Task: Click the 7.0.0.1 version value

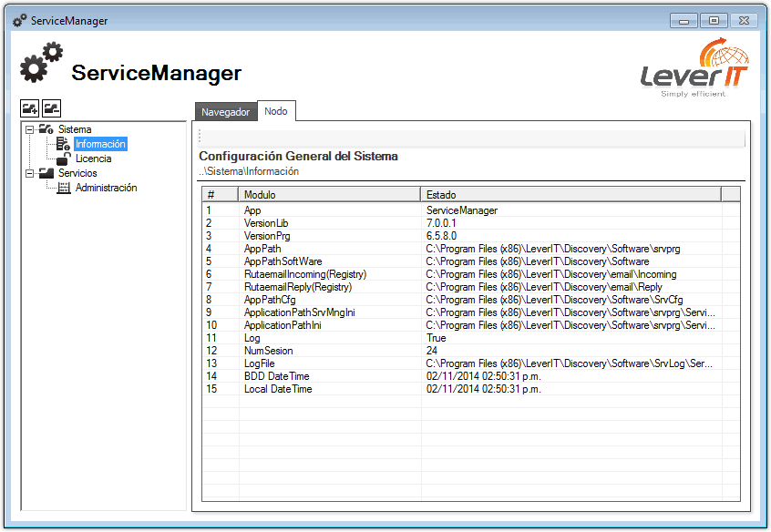Action: [x=441, y=223]
